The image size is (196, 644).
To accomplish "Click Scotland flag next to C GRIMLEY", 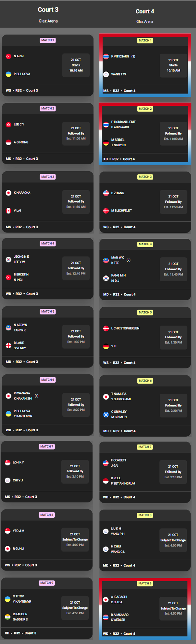I will pos(106,415).
